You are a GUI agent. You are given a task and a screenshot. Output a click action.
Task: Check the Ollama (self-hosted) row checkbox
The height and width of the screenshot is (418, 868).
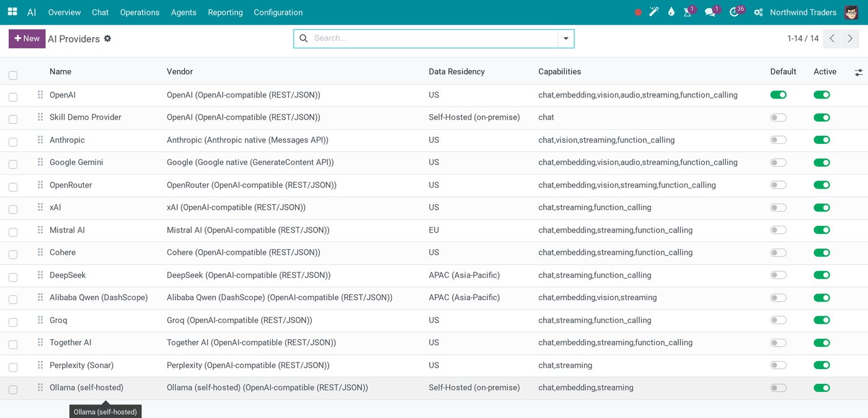(13, 389)
